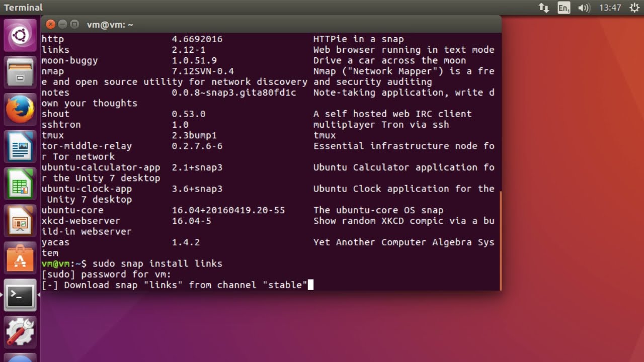Click the "yacas" package name

pyautogui.click(x=56, y=242)
